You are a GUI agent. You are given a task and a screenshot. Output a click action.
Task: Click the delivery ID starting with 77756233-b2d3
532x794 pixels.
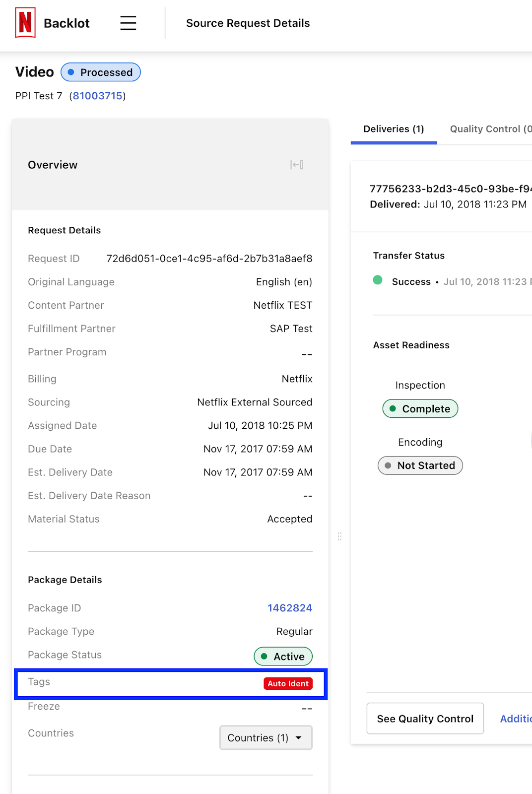coord(451,189)
